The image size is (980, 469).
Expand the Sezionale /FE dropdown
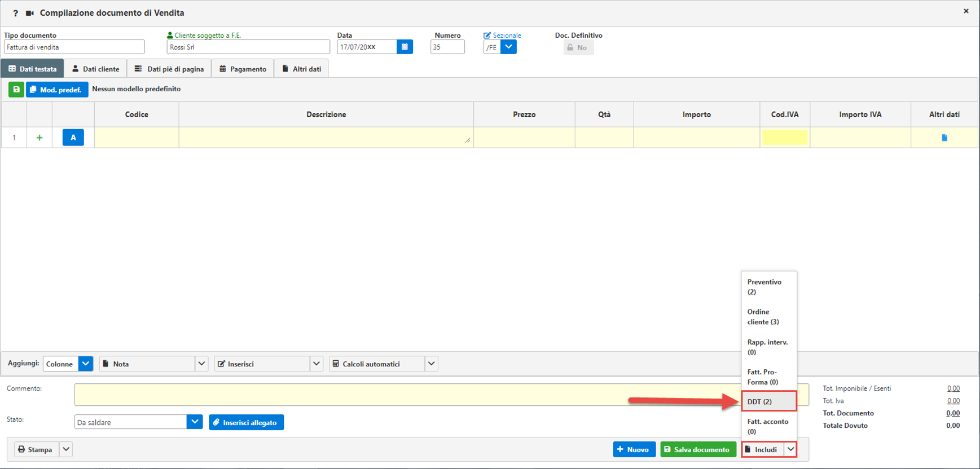[508, 47]
